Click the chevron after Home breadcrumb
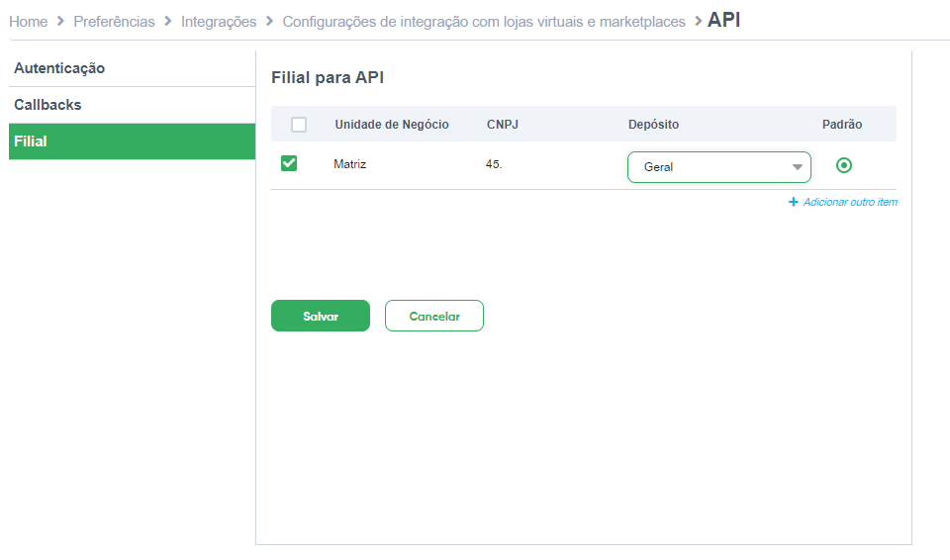Screen dimensions: 950x560 (x=60, y=21)
